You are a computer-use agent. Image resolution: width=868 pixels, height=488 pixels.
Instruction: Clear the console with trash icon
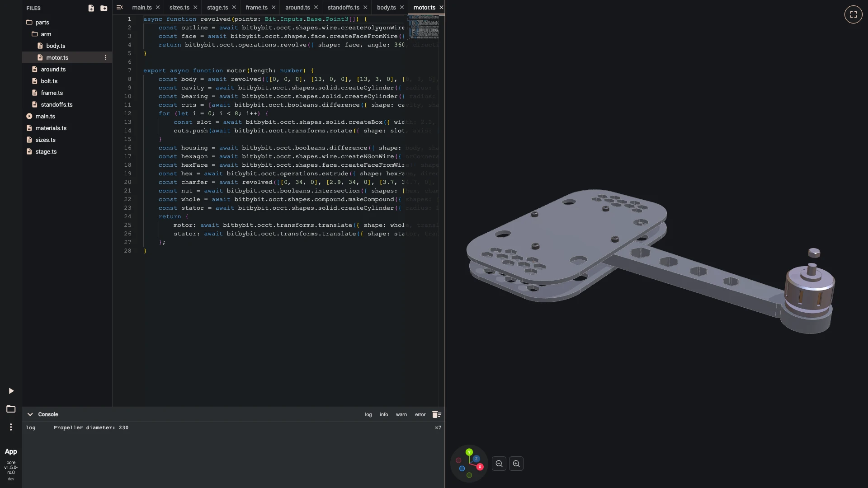coord(436,414)
